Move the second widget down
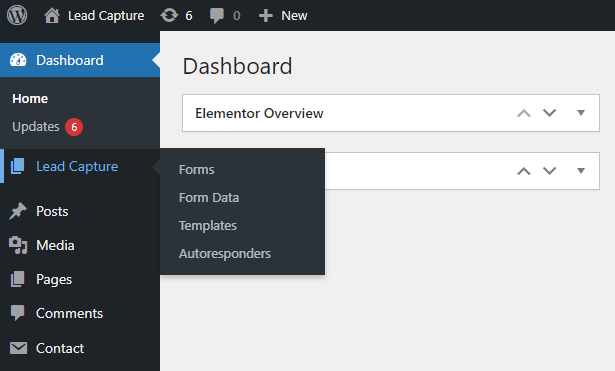615x371 pixels. pyautogui.click(x=549, y=171)
